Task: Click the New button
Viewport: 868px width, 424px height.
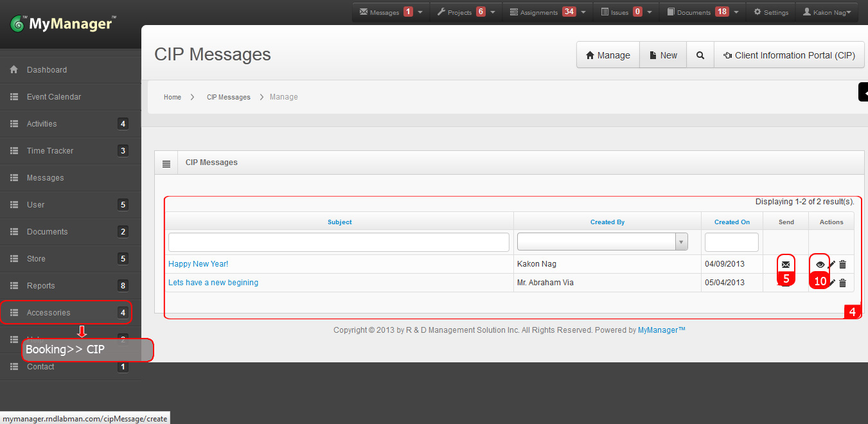Action: [x=663, y=55]
